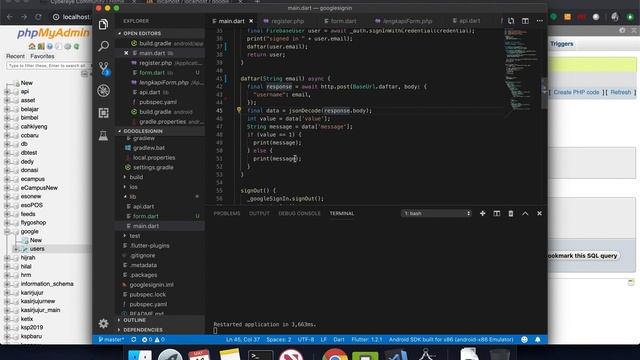Open the editor More Actions menu
The image size is (640, 360).
[540, 21]
